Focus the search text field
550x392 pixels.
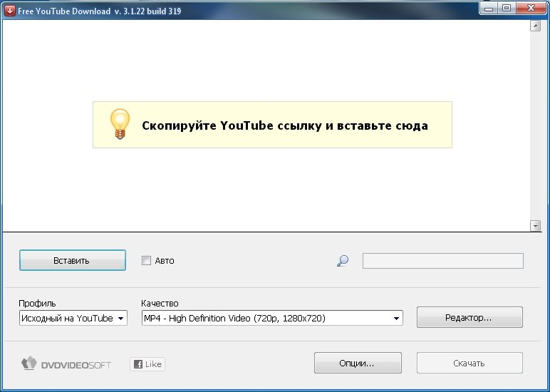tap(442, 261)
